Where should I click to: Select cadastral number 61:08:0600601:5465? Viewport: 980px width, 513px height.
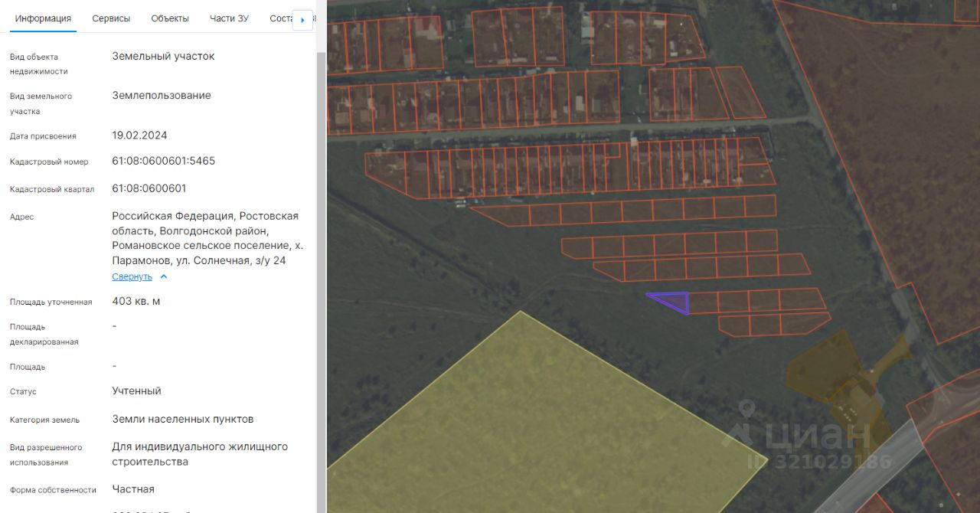click(x=163, y=161)
